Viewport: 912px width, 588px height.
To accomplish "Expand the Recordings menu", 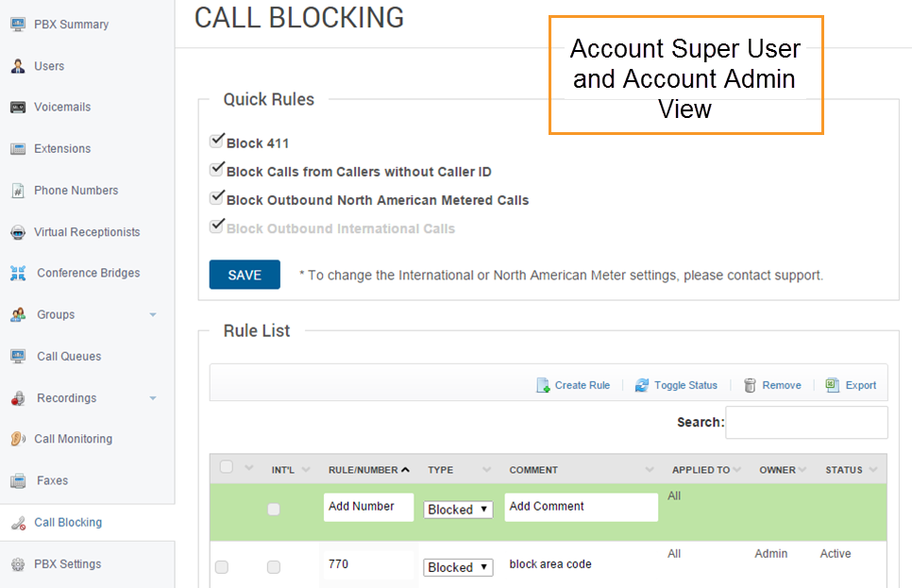I will point(151,397).
